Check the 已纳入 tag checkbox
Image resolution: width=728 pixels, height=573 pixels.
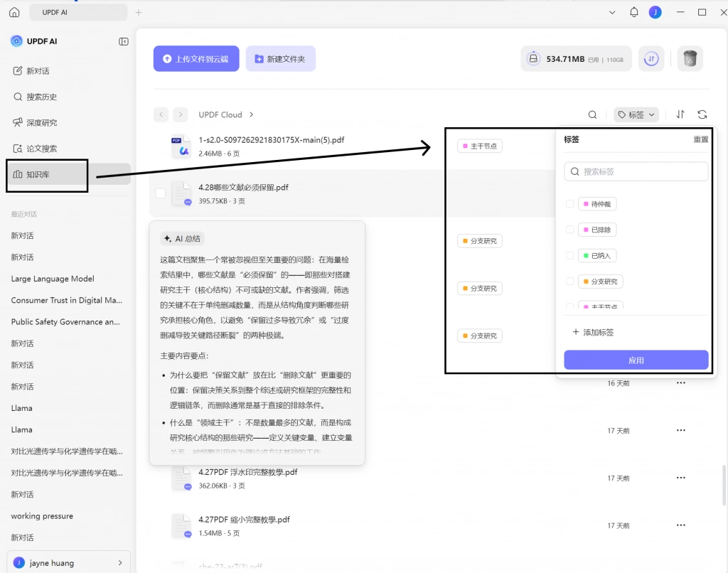[569, 255]
